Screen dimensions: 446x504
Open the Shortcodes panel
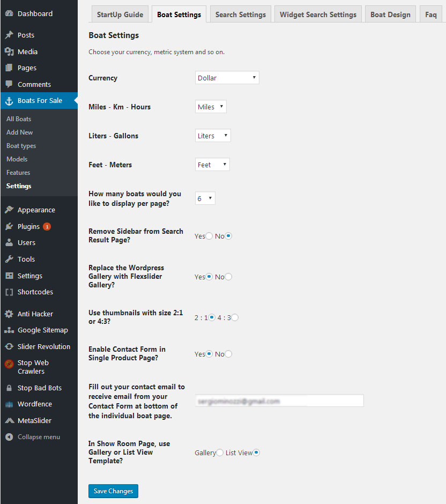pyautogui.click(x=35, y=292)
